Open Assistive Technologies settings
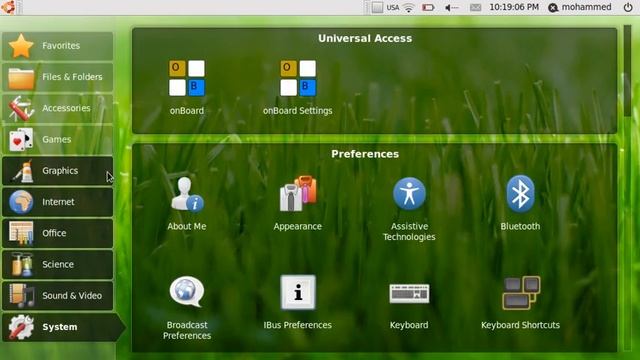Image resolution: width=640 pixels, height=360 pixels. (x=409, y=208)
